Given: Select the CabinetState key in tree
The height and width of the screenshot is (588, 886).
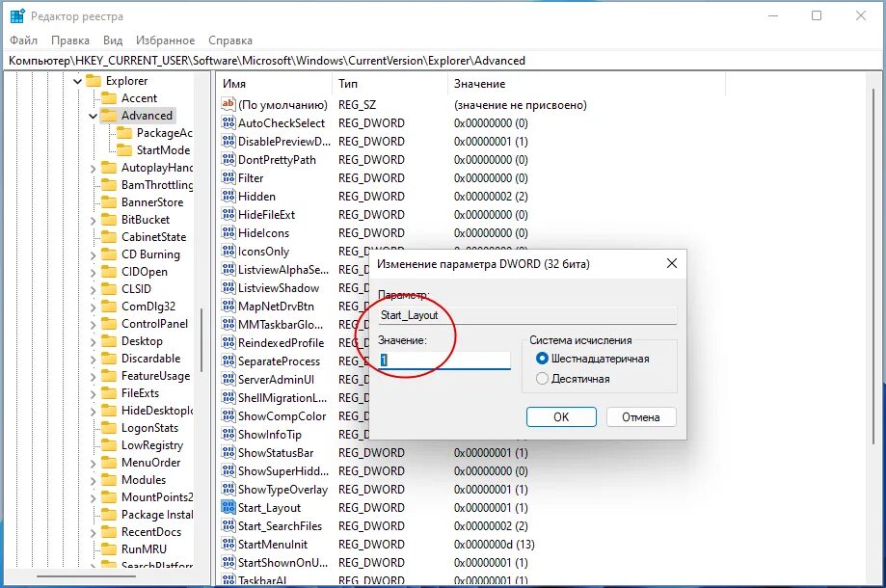Looking at the screenshot, I should (x=153, y=237).
